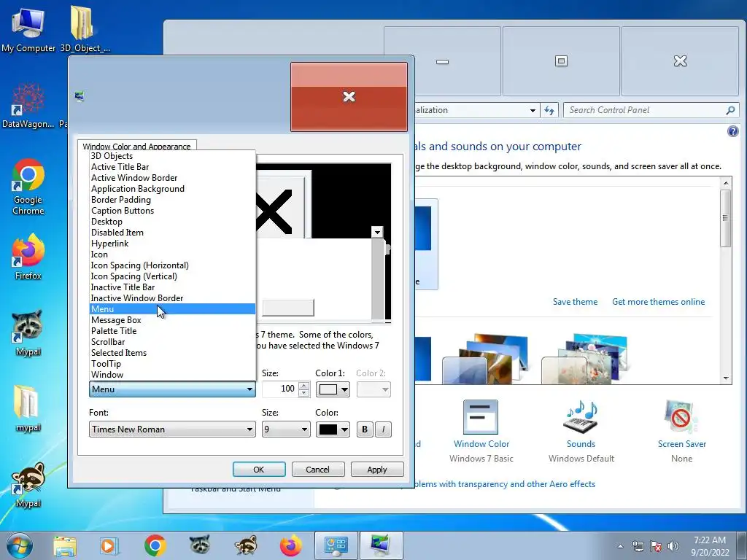Select Caption Buttons in list
The width and height of the screenshot is (747, 560).
(172, 211)
